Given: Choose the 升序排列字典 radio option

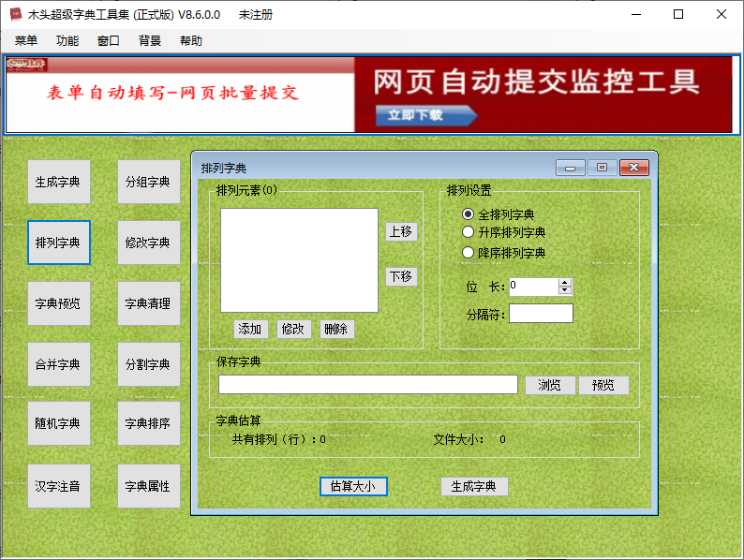Looking at the screenshot, I should 469,232.
